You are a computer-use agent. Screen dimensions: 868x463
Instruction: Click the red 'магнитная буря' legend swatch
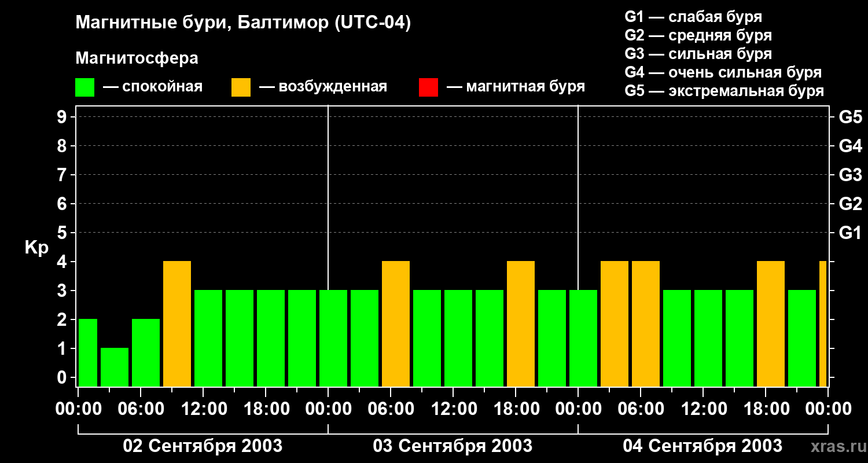tap(428, 87)
